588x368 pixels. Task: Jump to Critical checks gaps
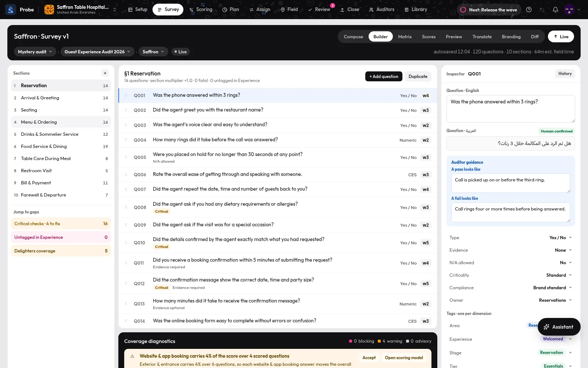61,224
